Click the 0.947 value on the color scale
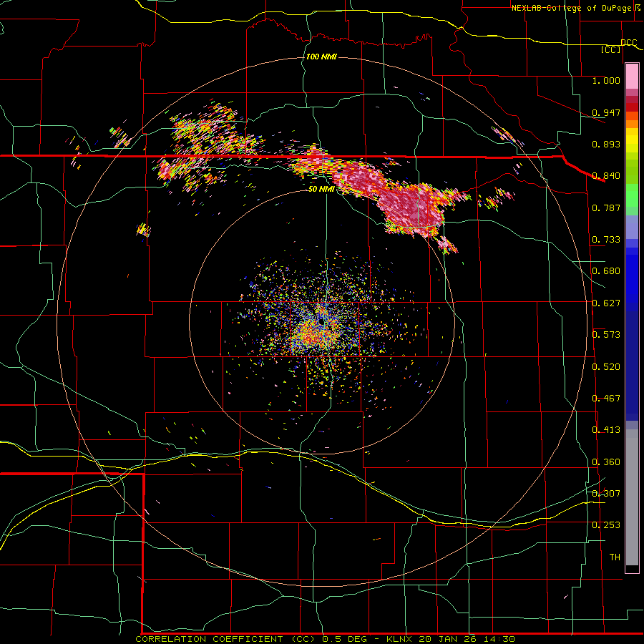This screenshot has width=644, height=644. pos(606,112)
